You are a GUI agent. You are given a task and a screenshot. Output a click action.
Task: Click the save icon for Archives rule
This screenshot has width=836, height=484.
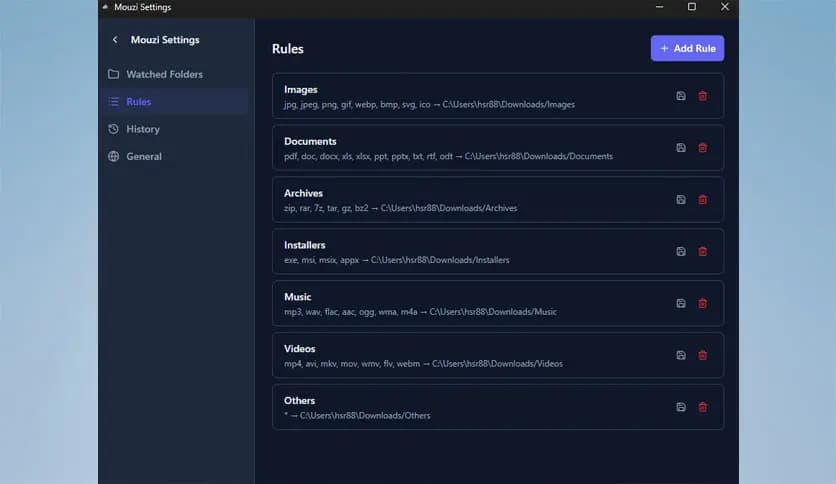(681, 199)
